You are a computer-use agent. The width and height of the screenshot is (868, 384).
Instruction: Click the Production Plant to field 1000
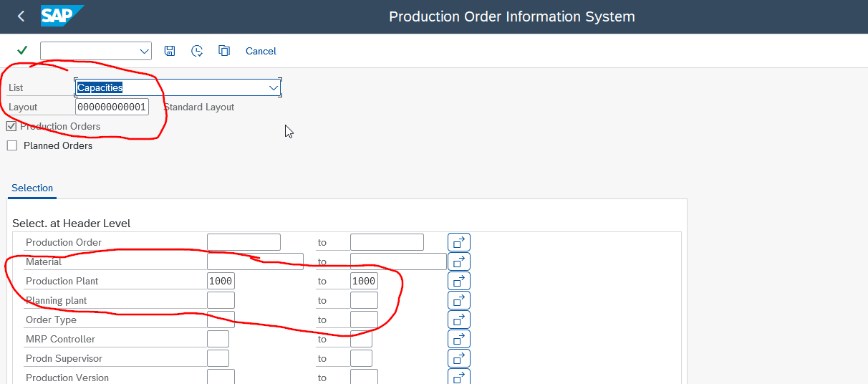[x=364, y=281]
